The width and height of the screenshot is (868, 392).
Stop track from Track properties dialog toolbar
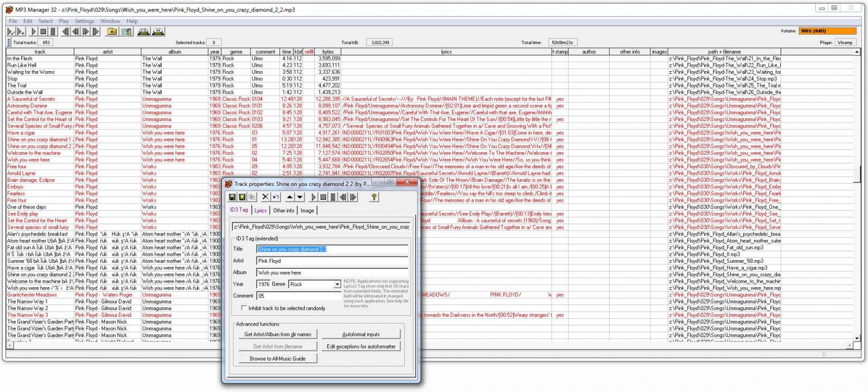click(323, 197)
